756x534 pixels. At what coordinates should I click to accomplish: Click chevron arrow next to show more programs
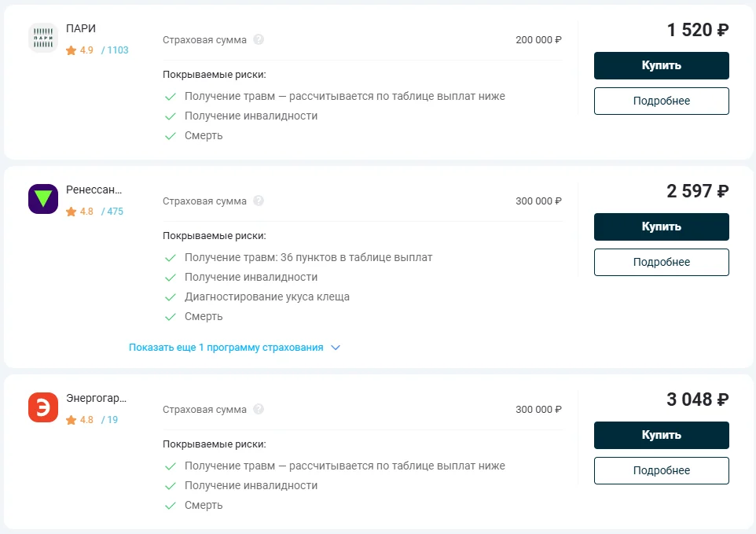click(x=336, y=348)
